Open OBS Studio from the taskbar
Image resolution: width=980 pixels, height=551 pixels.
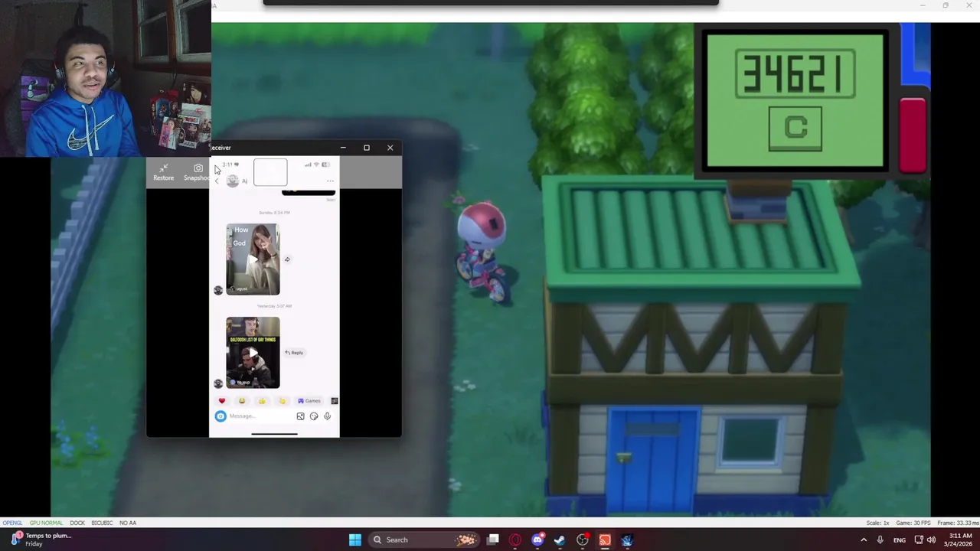click(583, 540)
